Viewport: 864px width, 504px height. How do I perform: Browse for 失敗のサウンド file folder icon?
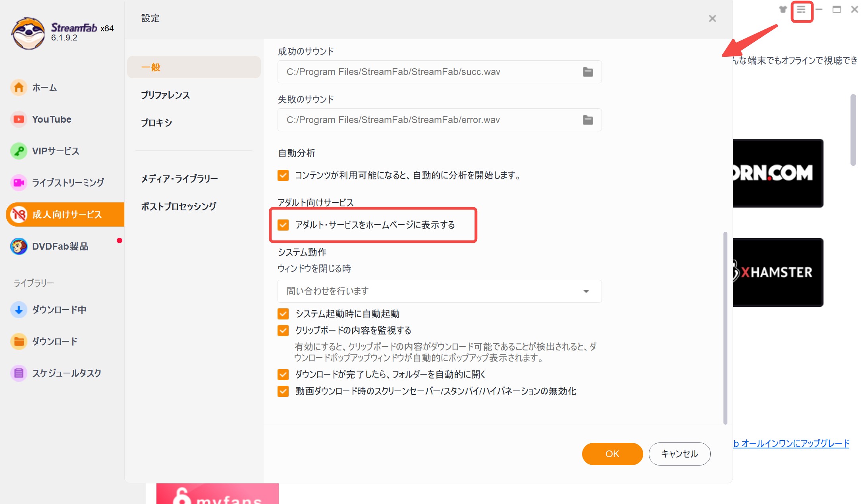click(x=588, y=120)
